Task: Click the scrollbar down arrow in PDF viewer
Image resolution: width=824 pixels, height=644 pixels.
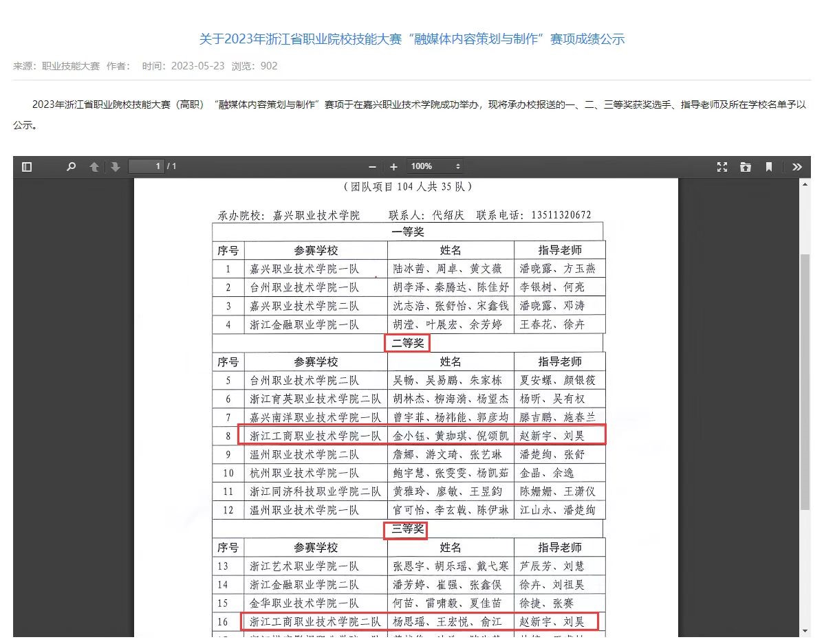Action: pyautogui.click(x=805, y=631)
